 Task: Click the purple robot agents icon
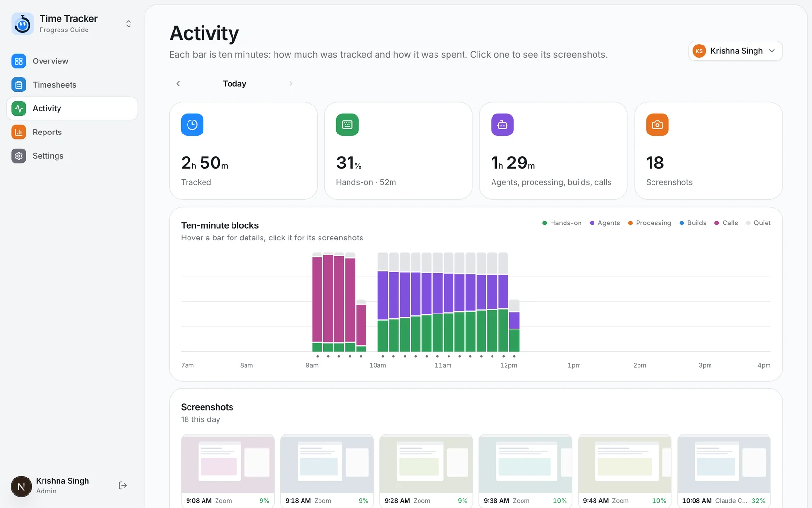[502, 125]
